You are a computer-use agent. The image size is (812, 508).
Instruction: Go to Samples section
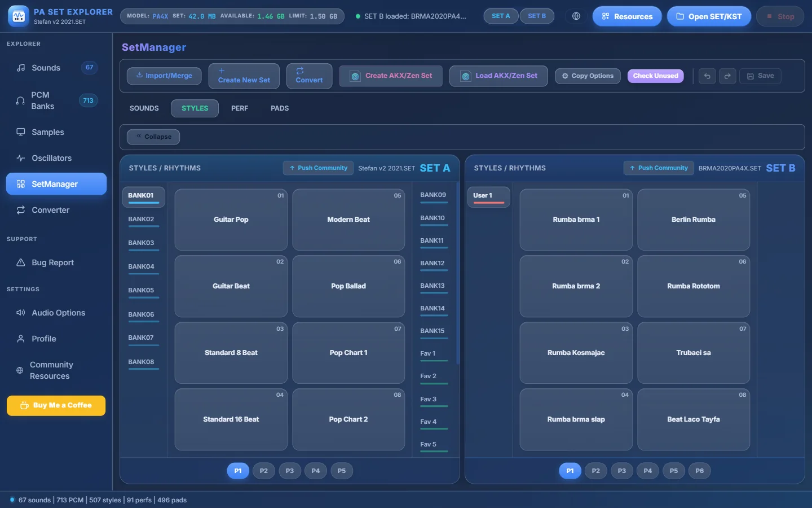click(56, 132)
